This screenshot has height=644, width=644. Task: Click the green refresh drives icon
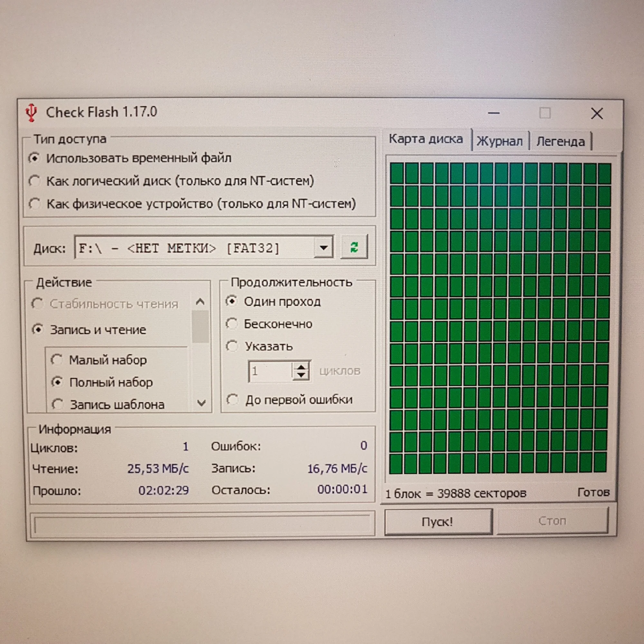point(354,247)
